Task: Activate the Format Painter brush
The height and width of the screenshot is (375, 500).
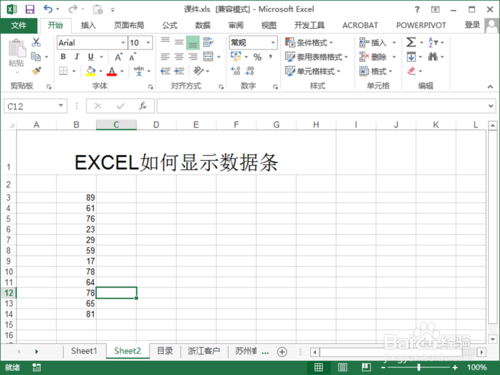Action: [x=36, y=71]
